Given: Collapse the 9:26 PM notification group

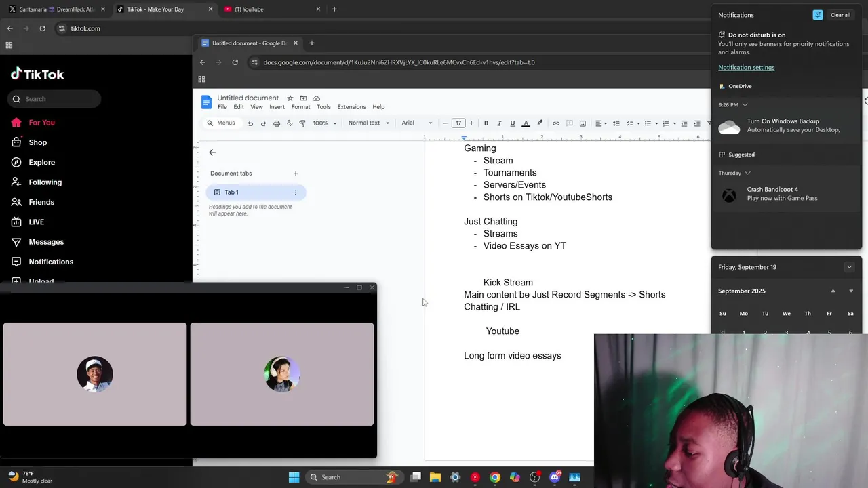Looking at the screenshot, I should point(745,105).
